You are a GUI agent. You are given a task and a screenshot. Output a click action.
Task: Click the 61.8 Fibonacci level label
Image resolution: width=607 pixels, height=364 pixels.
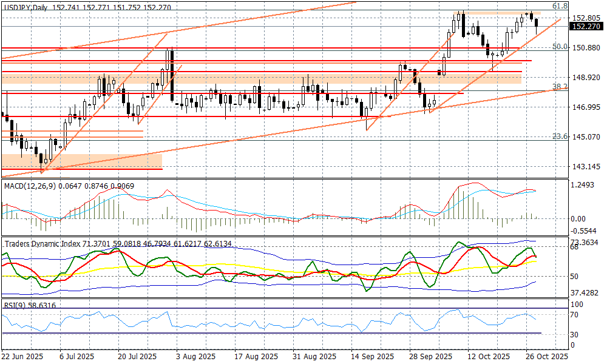tap(560, 5)
